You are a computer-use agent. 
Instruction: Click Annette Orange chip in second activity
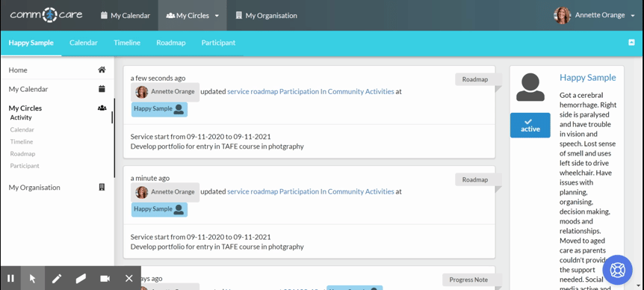165,192
